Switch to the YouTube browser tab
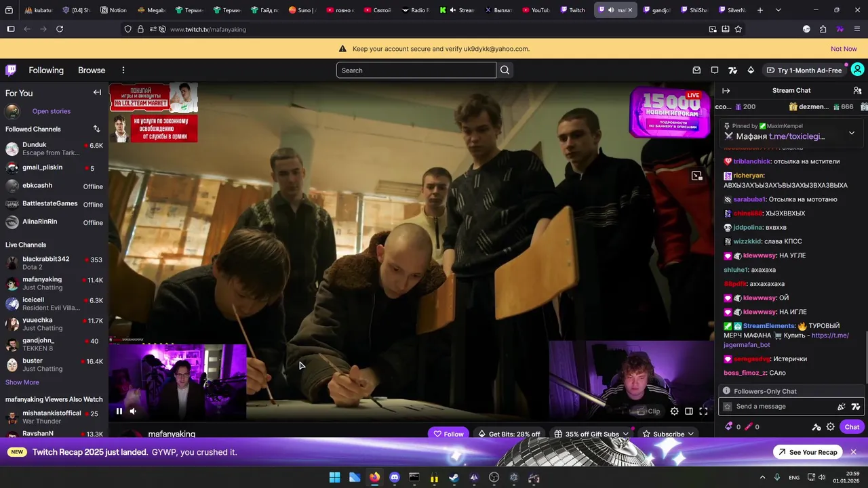Viewport: 868px width, 488px height. click(536, 10)
